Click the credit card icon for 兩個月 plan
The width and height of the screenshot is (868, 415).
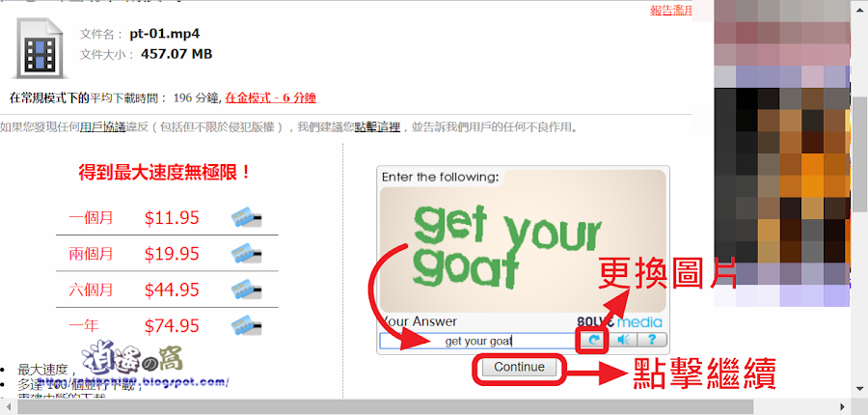(246, 254)
